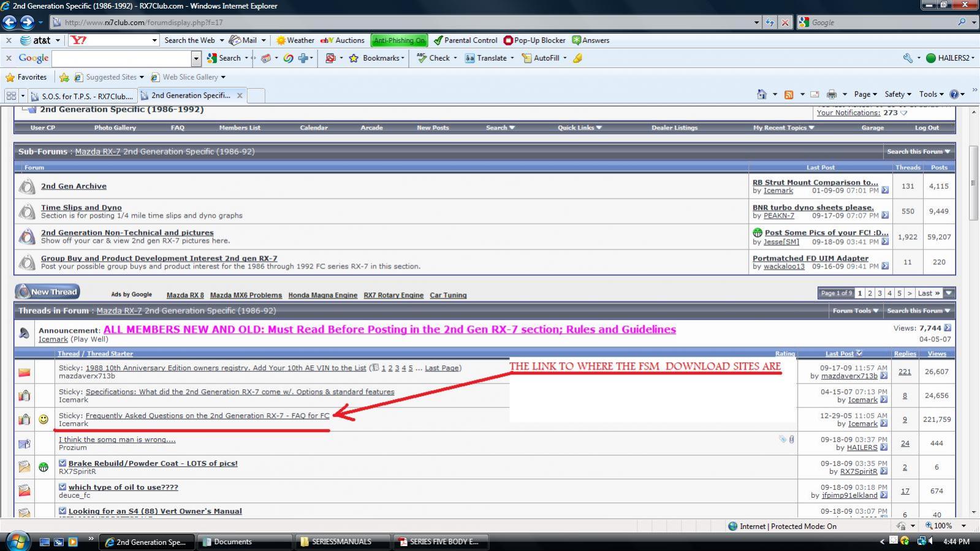Click the Quick Tabs grid icon

pos(11,96)
